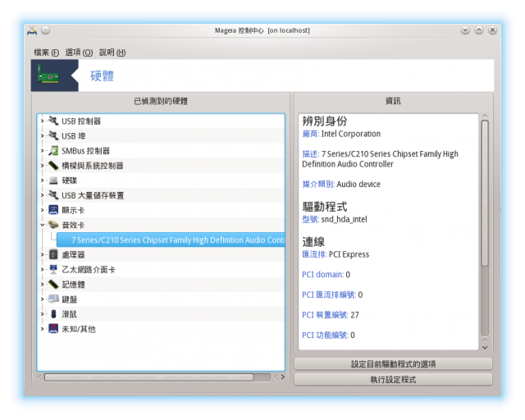
Task: Expand the USB 埠 tree node
Action: click(42, 135)
